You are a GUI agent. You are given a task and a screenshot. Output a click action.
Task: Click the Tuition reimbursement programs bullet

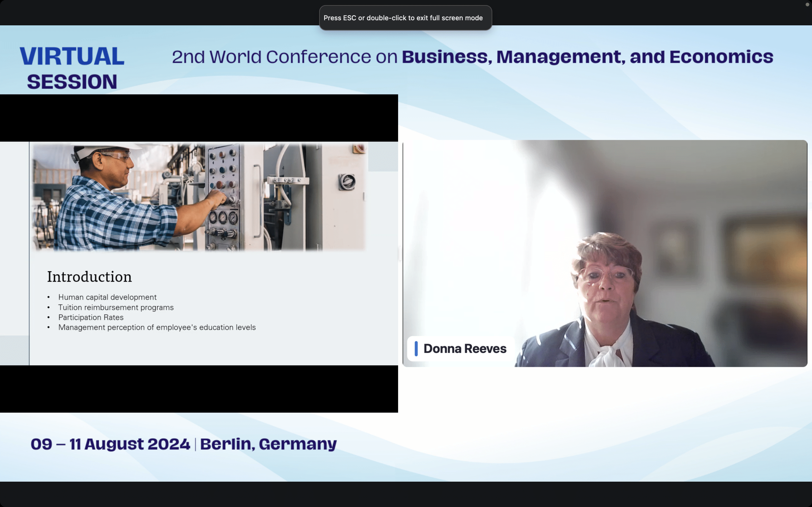pyautogui.click(x=116, y=307)
